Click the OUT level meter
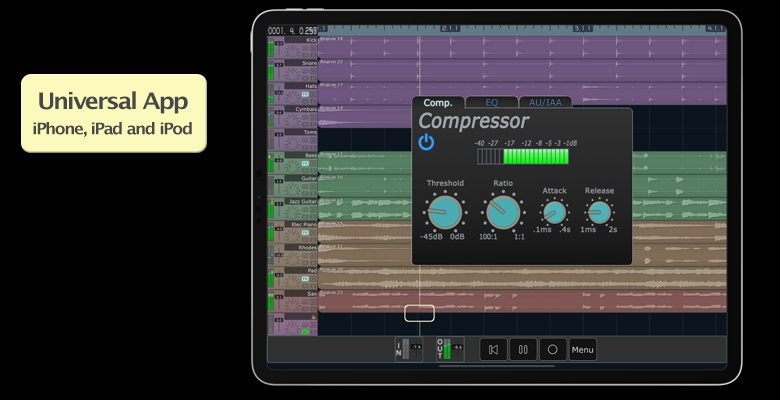780x400 pixels. (448, 349)
